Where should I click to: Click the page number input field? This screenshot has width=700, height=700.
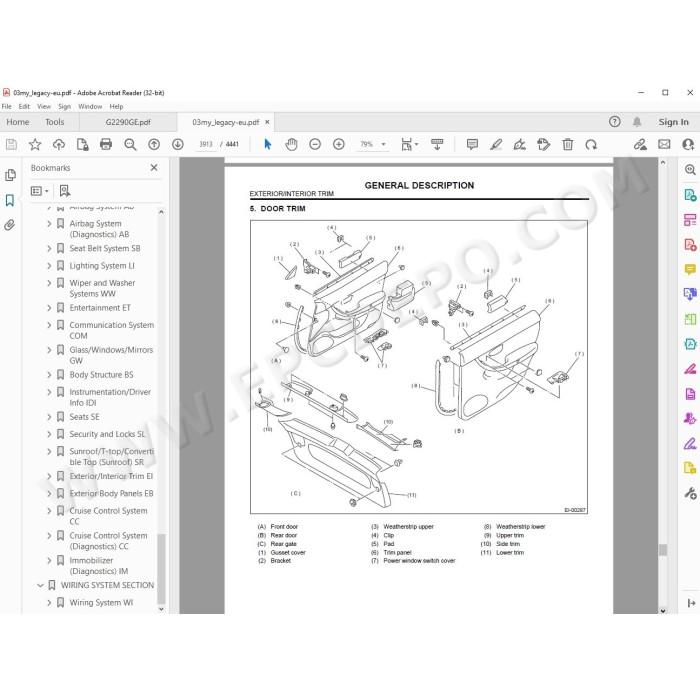(x=206, y=144)
